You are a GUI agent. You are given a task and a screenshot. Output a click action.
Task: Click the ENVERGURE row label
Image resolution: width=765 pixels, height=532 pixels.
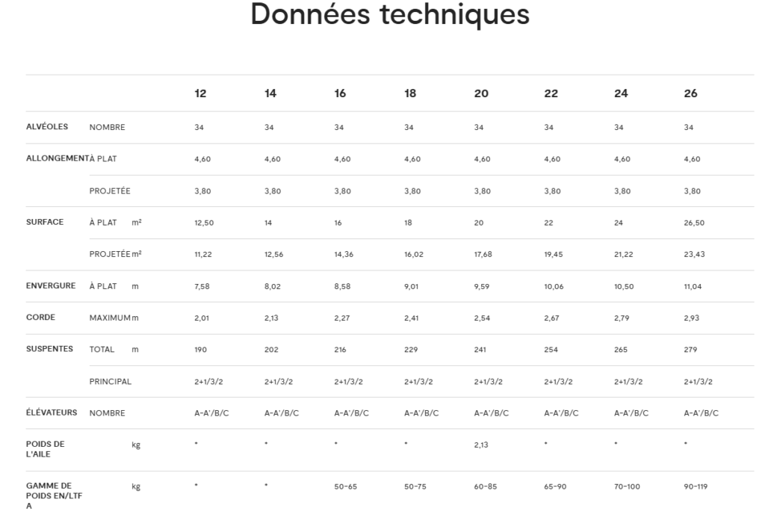click(x=50, y=285)
